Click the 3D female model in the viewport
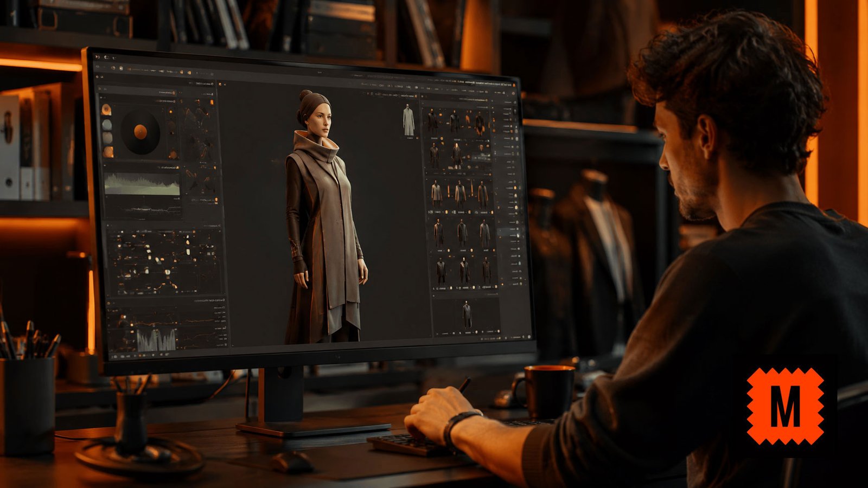Image resolution: width=868 pixels, height=488 pixels. pyautogui.click(x=324, y=216)
